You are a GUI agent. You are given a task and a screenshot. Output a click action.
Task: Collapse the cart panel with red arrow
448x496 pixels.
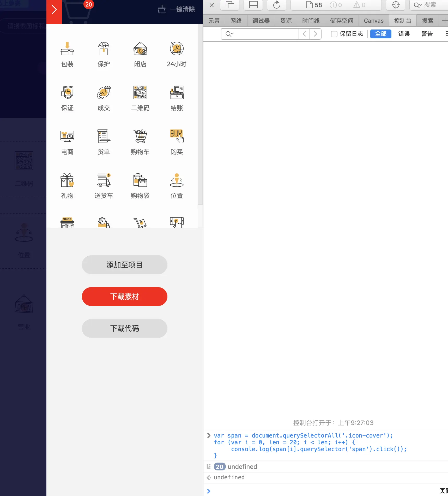pyautogui.click(x=54, y=10)
